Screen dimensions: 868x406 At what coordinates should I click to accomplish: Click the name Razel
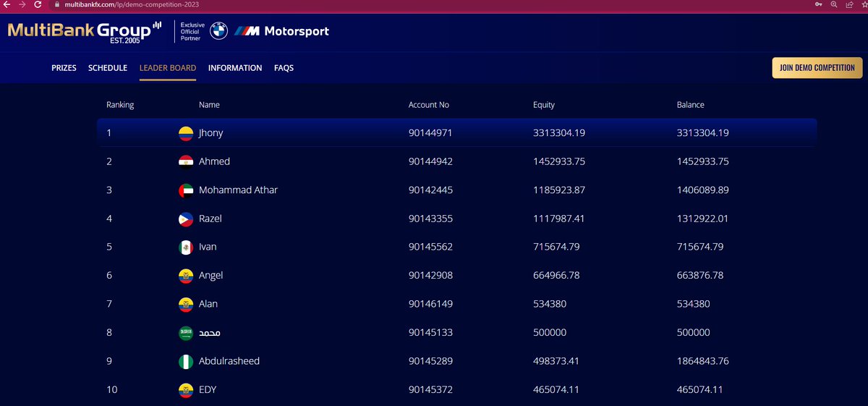coord(210,219)
